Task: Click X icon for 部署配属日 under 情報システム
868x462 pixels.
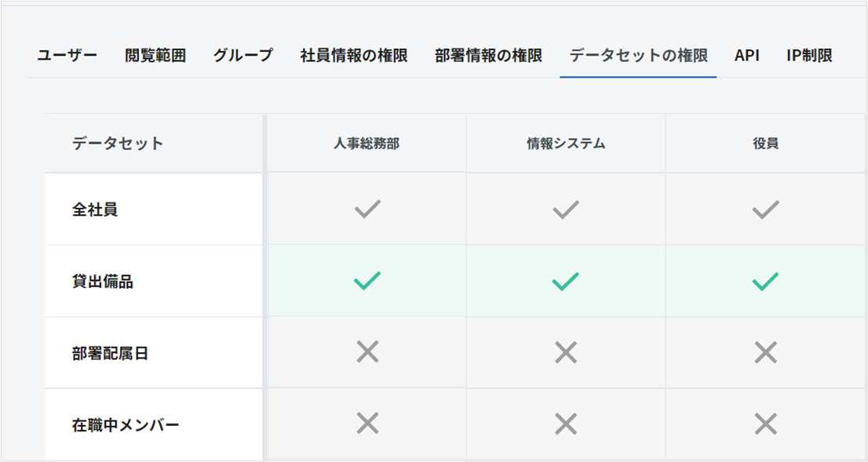Action: [x=566, y=353]
